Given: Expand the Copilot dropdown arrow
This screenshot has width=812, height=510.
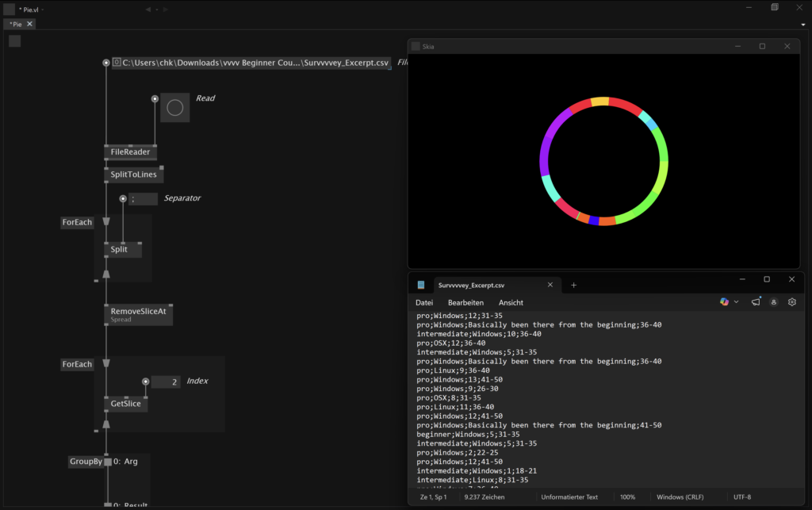Looking at the screenshot, I should point(736,302).
